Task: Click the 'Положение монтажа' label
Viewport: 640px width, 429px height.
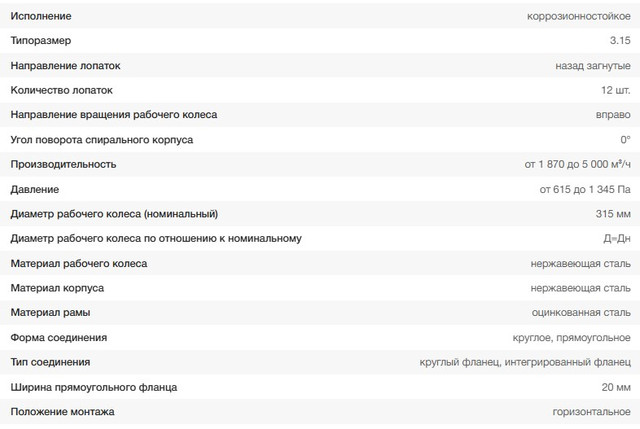Action: pyautogui.click(x=62, y=412)
